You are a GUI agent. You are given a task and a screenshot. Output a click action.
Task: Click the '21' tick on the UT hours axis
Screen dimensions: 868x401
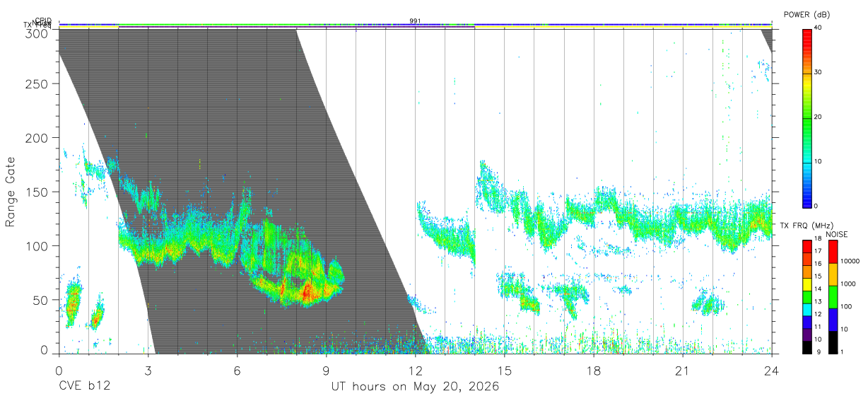click(x=683, y=370)
